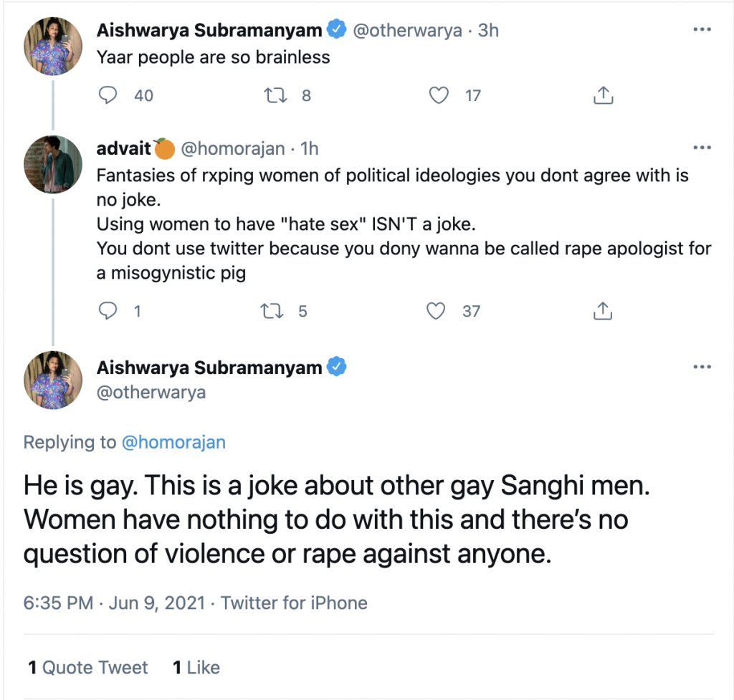
Task: Open replies on the 'Yaar people' tweet
Action: click(108, 95)
